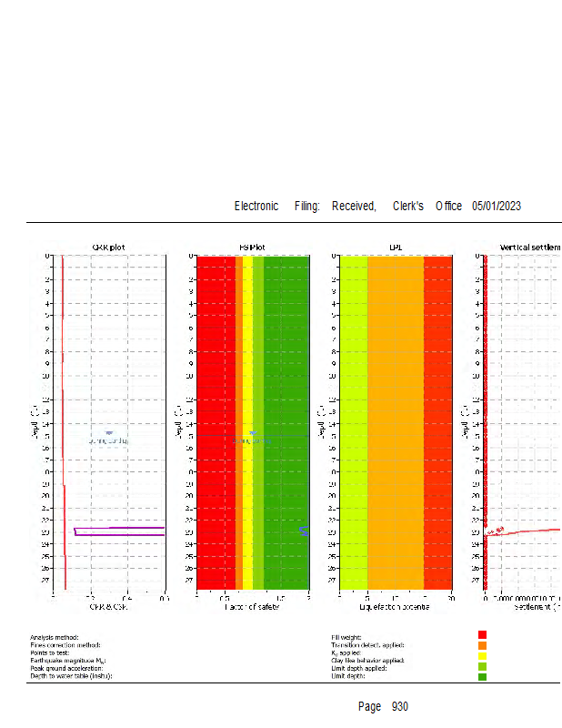Click the 'Factor of safety' axis label
The image size is (562, 728).
coord(252,607)
